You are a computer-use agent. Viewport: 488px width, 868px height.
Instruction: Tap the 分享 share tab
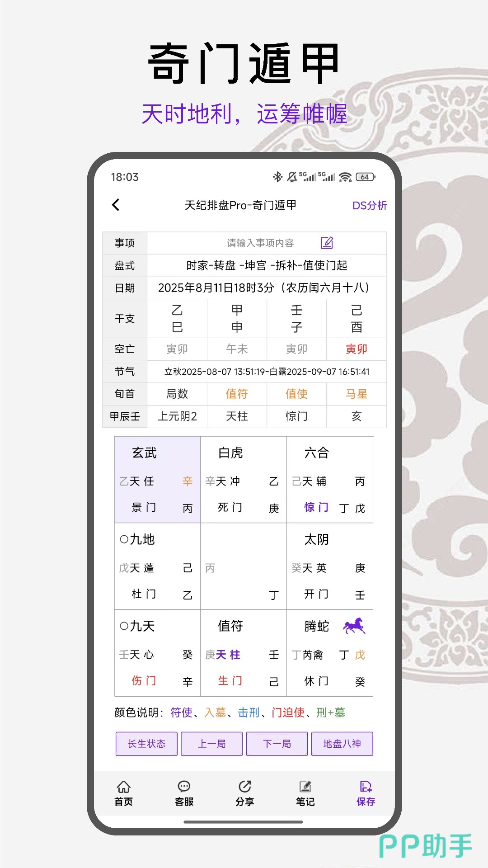(x=244, y=793)
